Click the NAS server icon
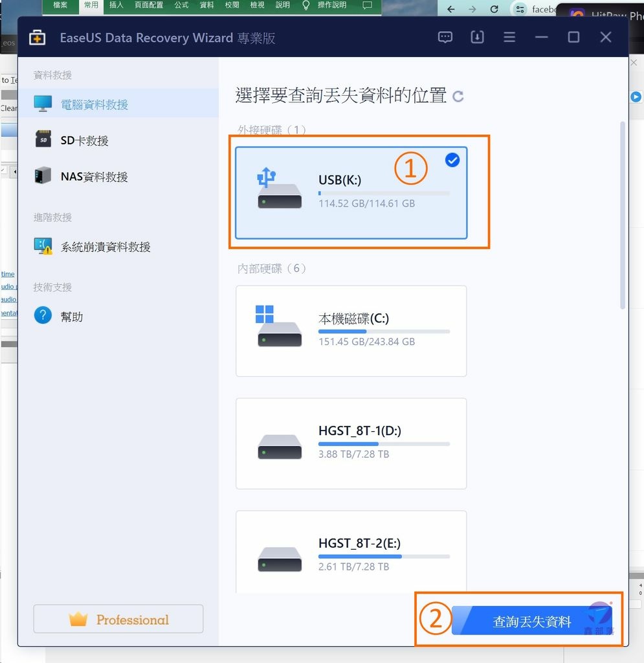This screenshot has height=663, width=644. click(x=43, y=175)
